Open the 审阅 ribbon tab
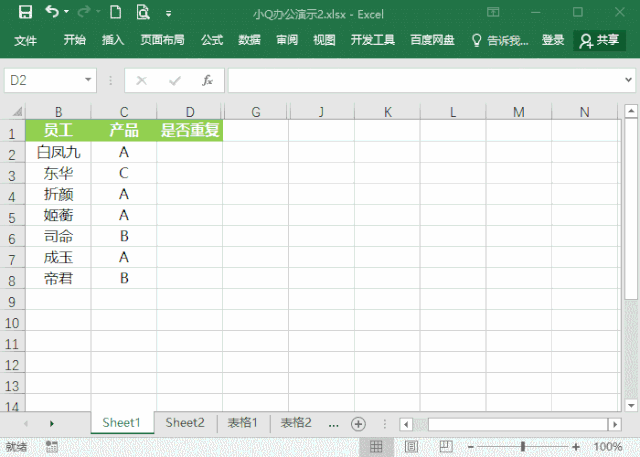This screenshot has height=457, width=640. point(287,40)
